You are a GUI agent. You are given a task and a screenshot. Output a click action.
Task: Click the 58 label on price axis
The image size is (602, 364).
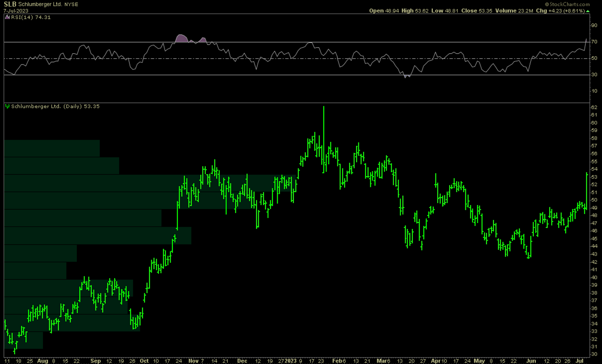click(594, 138)
